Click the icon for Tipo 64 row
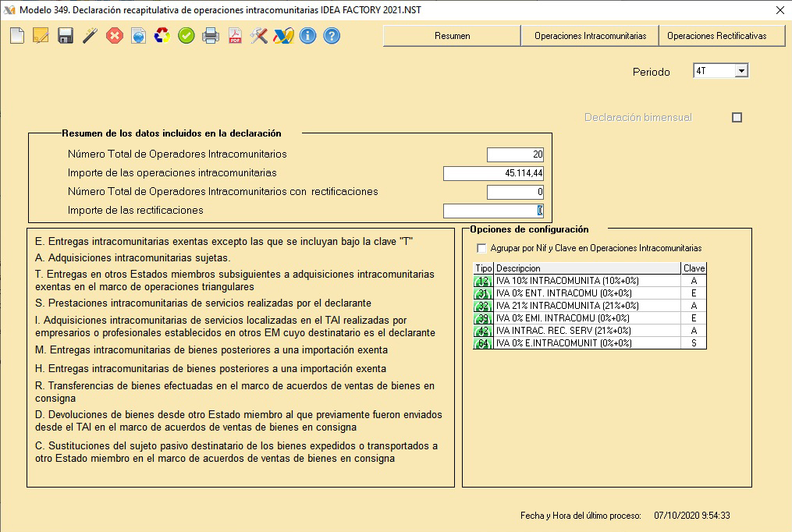Image resolution: width=792 pixels, height=532 pixels. pyautogui.click(x=483, y=343)
